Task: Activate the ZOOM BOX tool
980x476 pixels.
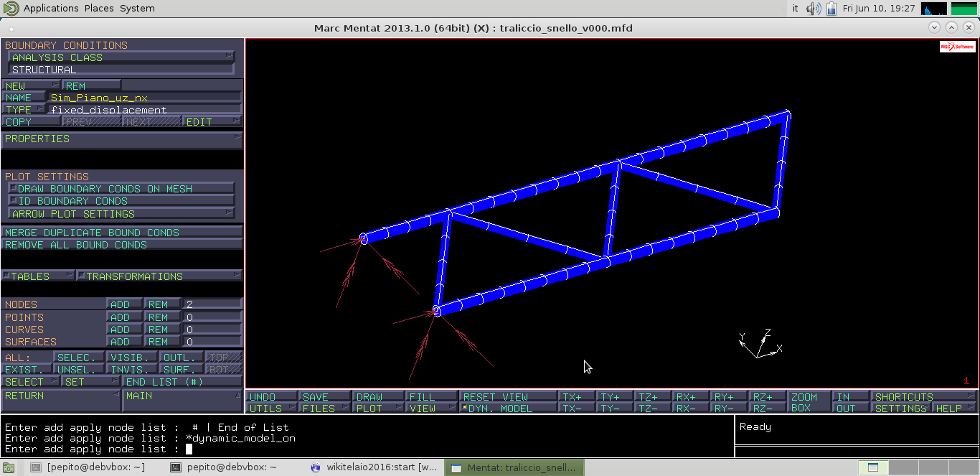Action: click(x=809, y=402)
